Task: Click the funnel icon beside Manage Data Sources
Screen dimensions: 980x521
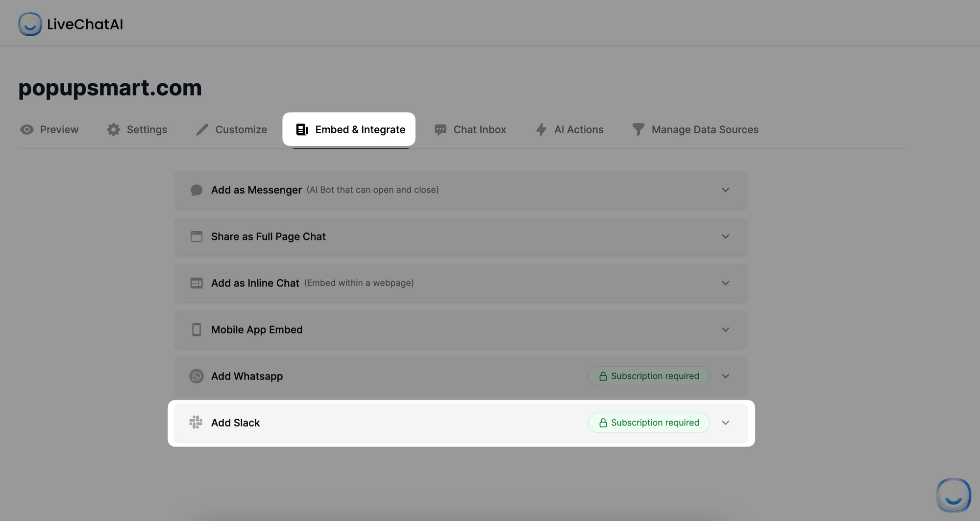Action: pos(638,130)
